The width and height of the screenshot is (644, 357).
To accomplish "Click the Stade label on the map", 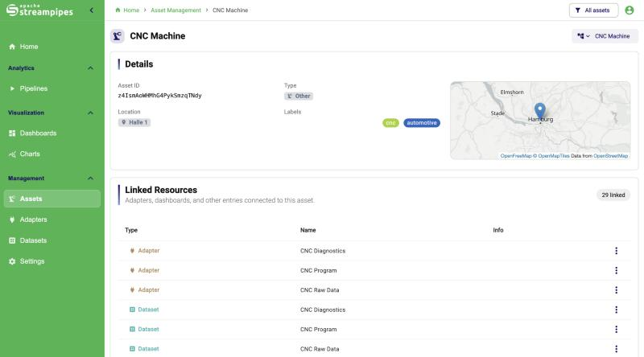I will [x=497, y=113].
